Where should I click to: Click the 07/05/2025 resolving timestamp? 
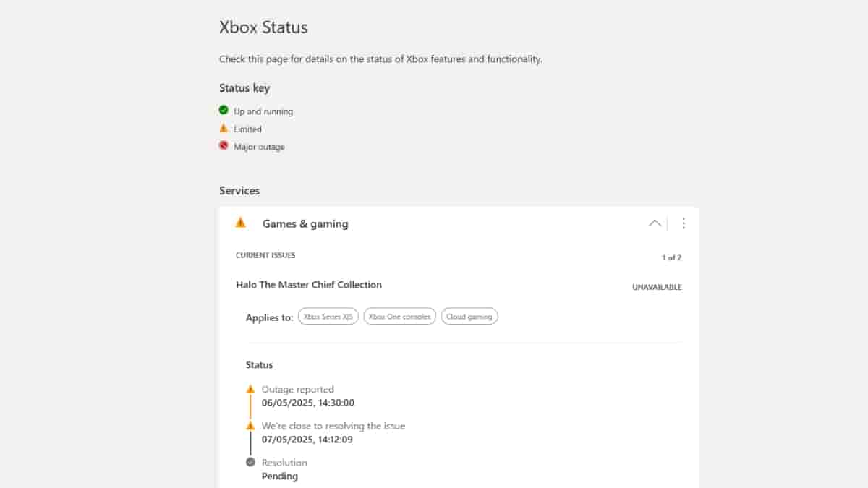(307, 439)
